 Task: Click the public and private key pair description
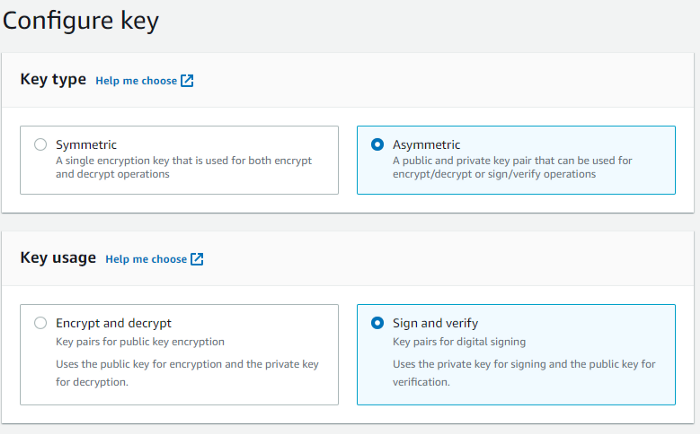[512, 166]
